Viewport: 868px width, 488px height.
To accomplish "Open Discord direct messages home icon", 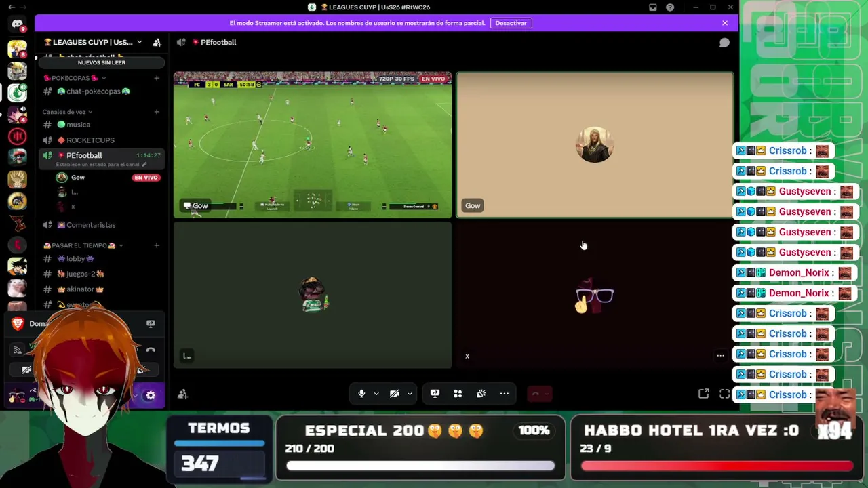I will pos(17,24).
